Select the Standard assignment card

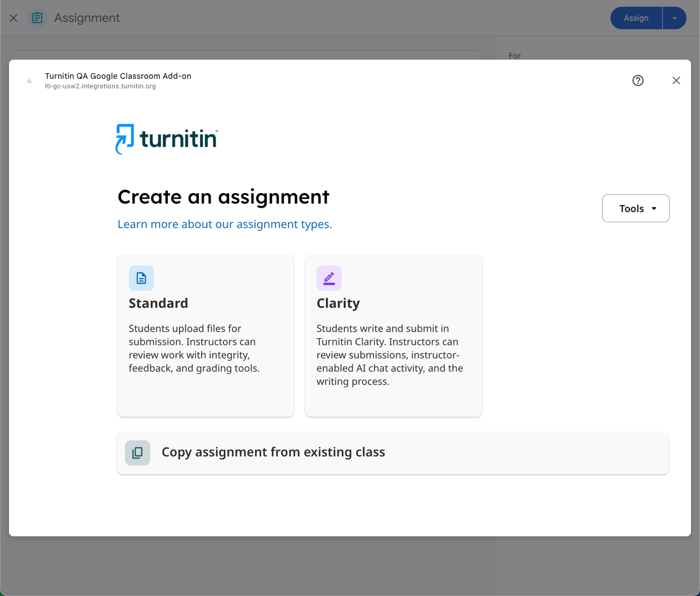(206, 335)
